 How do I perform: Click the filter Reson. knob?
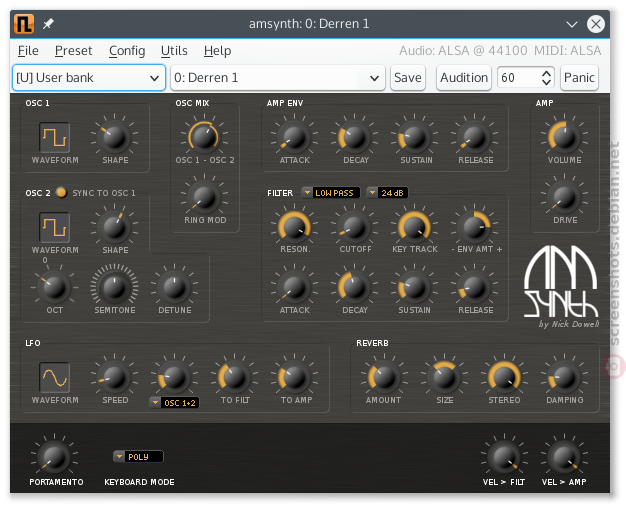tap(295, 228)
